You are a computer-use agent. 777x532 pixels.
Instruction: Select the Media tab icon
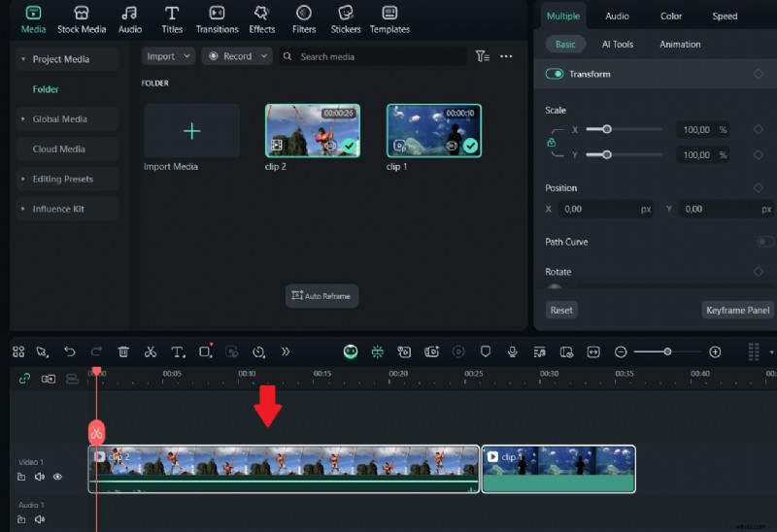tap(33, 13)
